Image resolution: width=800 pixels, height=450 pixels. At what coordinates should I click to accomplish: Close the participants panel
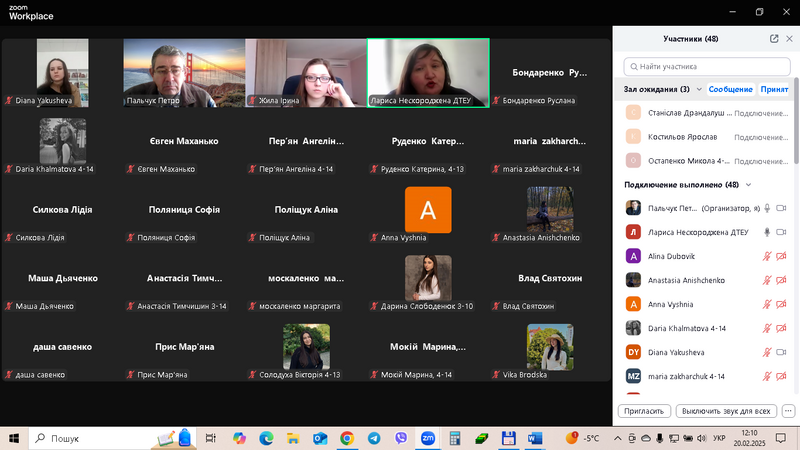pyautogui.click(x=789, y=39)
